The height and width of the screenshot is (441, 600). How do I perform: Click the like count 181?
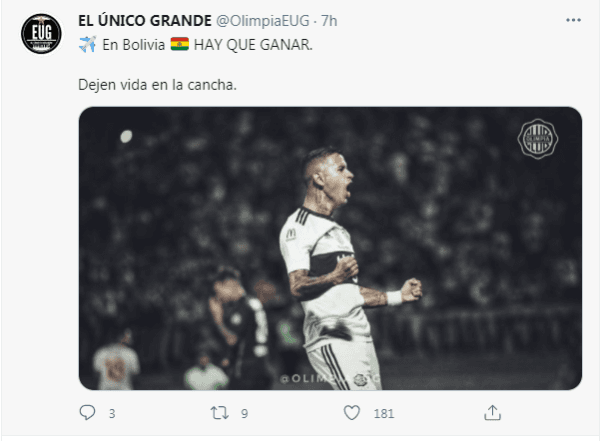(384, 413)
